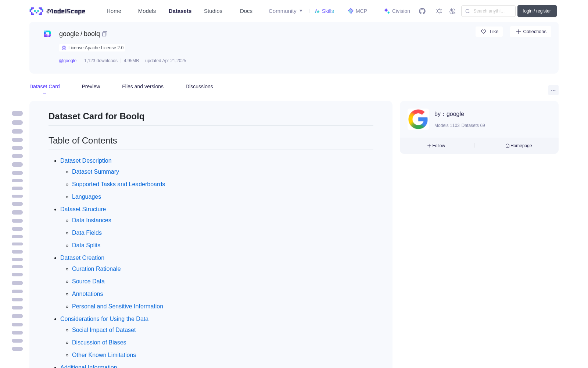Switch to the Discussions tab
Viewport: 588px width, 368px height.
[x=199, y=86]
